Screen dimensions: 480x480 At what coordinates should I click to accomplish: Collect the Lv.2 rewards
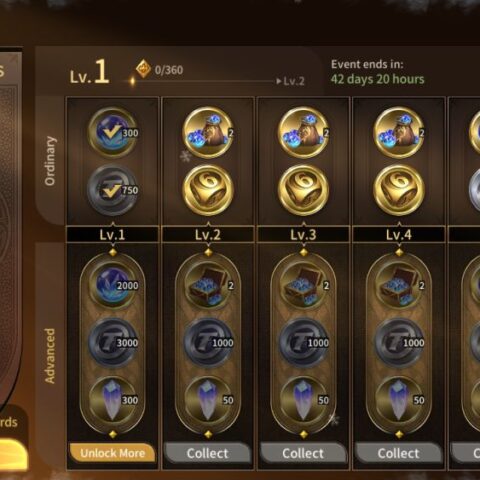pyautogui.click(x=208, y=453)
